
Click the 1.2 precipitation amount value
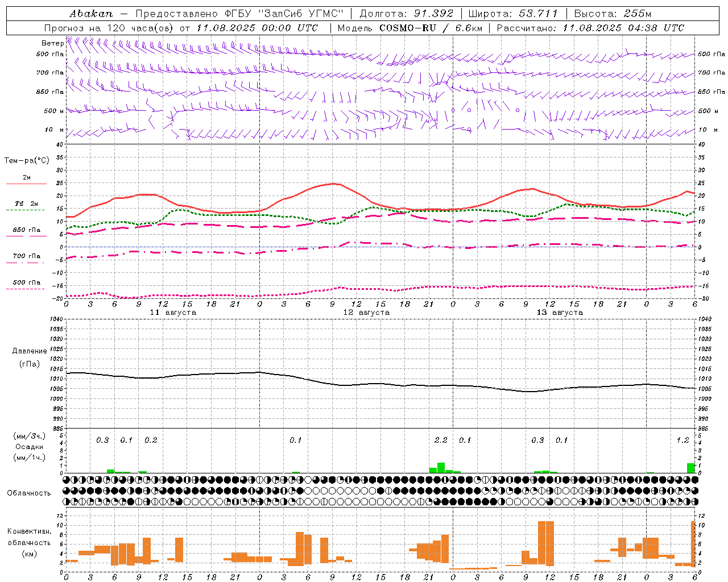[682, 440]
